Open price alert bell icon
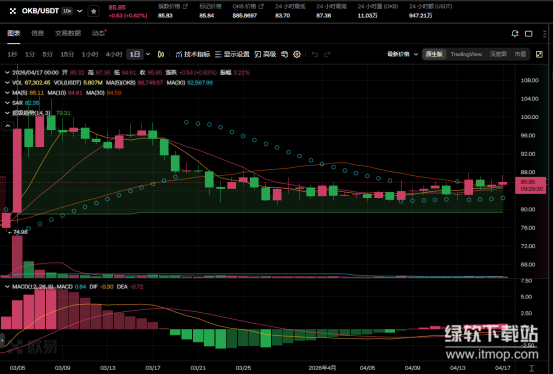 [515, 34]
